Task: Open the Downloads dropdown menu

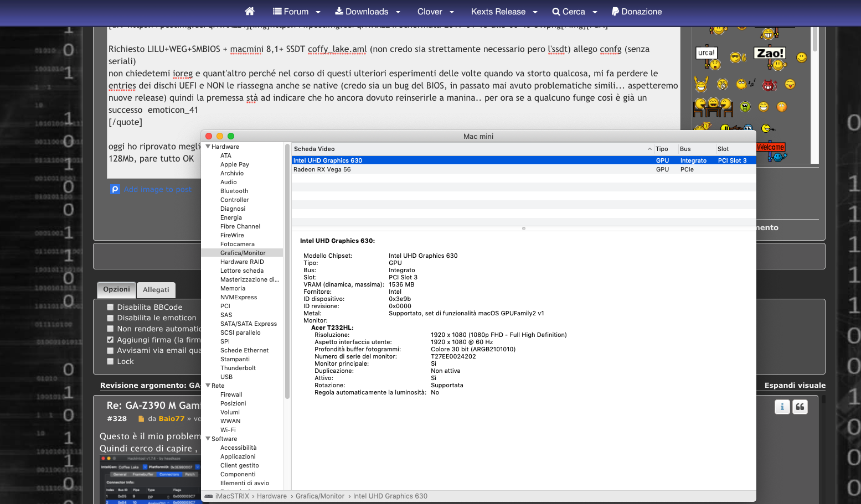Action: coord(368,12)
